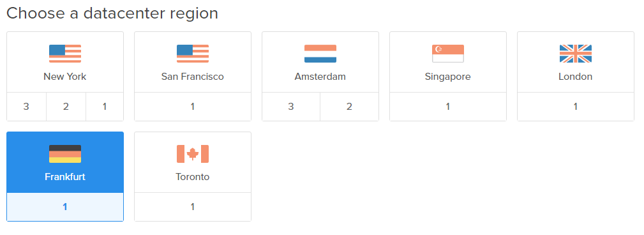Click the US flag above New York
644x235 pixels.
click(x=65, y=54)
